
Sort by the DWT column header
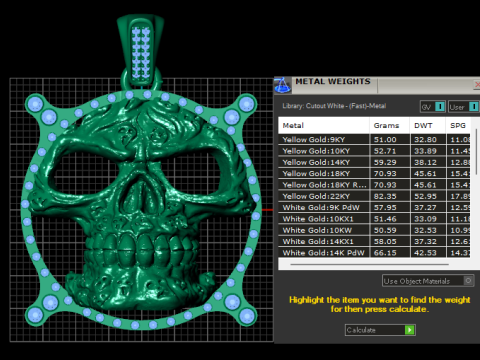tap(428, 125)
